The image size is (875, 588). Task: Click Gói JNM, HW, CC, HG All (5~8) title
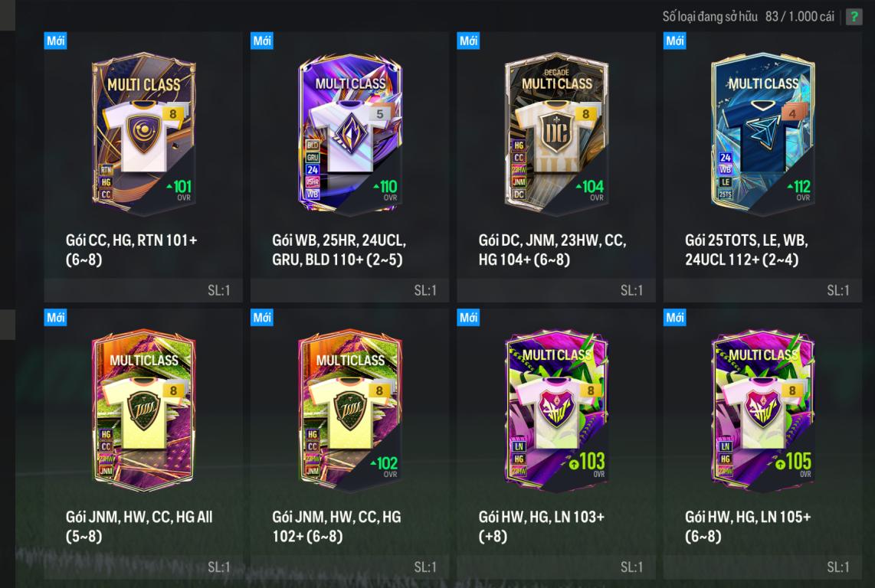coord(139,527)
